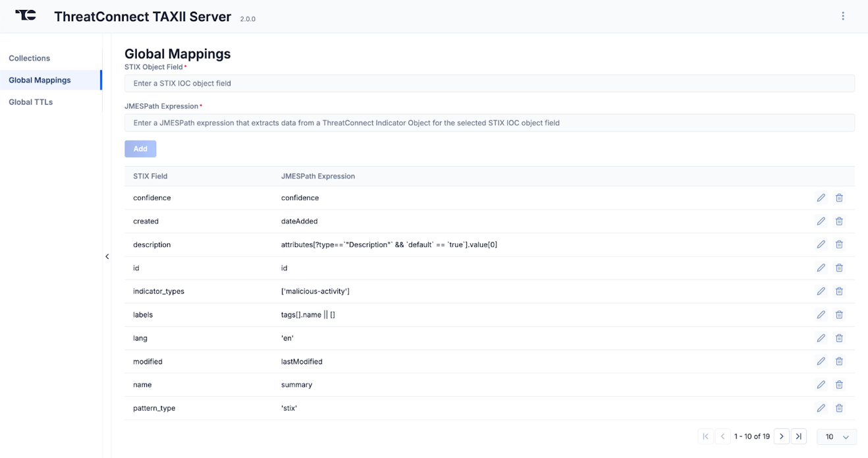Jump to the first page of results
868x458 pixels.
[705, 436]
